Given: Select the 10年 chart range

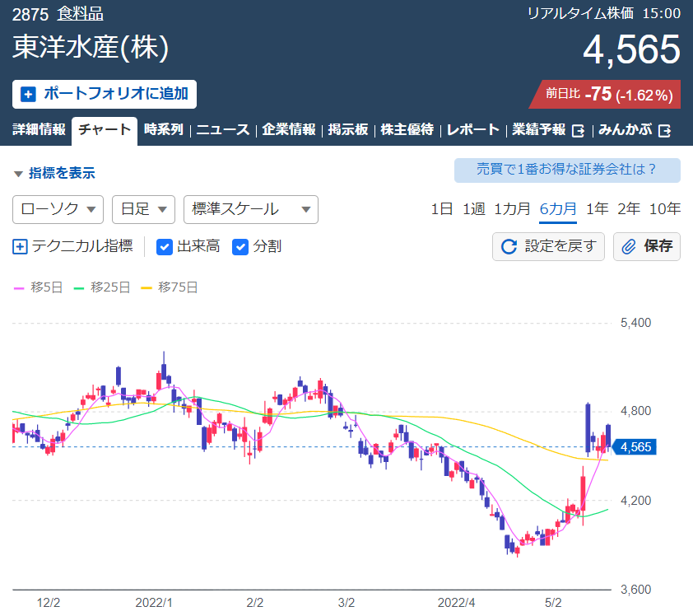Looking at the screenshot, I should 665,208.
